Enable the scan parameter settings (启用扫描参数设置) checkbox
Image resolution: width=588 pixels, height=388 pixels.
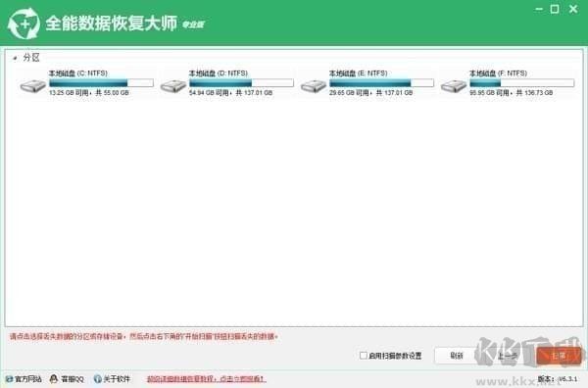point(363,355)
